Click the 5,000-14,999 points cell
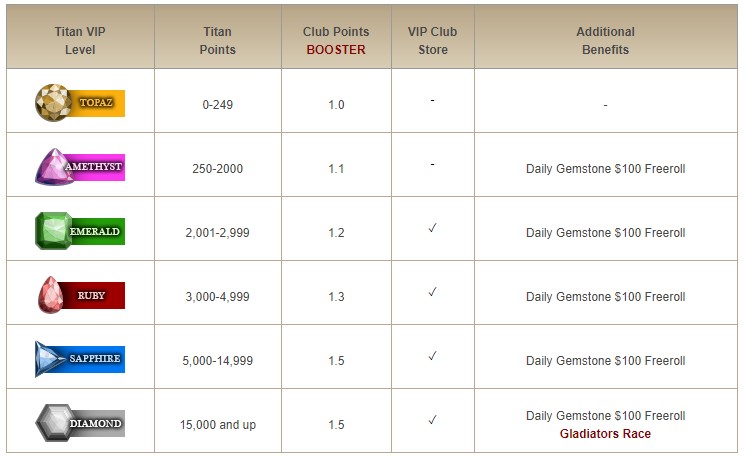744x457 pixels. pos(217,361)
